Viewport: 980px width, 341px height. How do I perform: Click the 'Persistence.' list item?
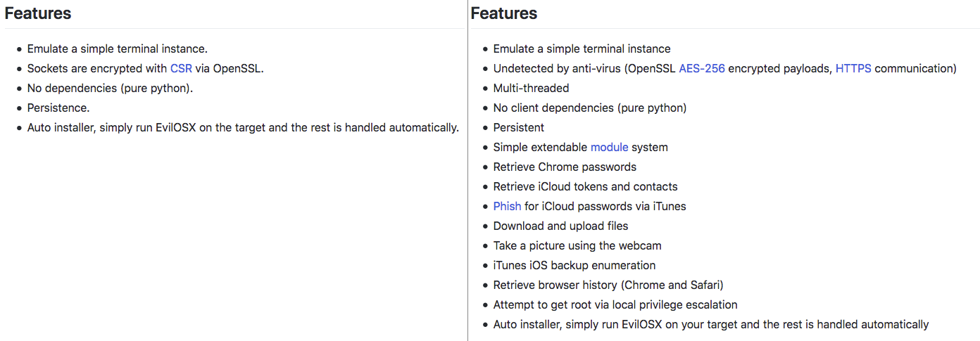pos(58,108)
